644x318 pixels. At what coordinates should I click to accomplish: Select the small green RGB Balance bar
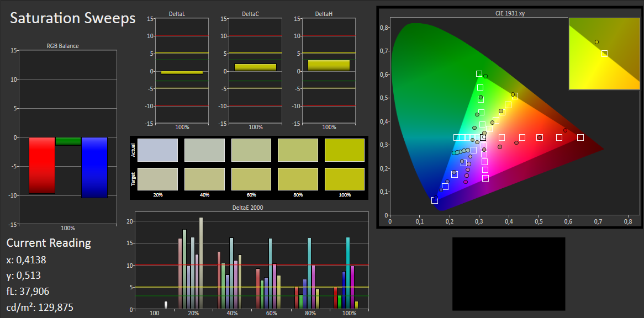68,141
